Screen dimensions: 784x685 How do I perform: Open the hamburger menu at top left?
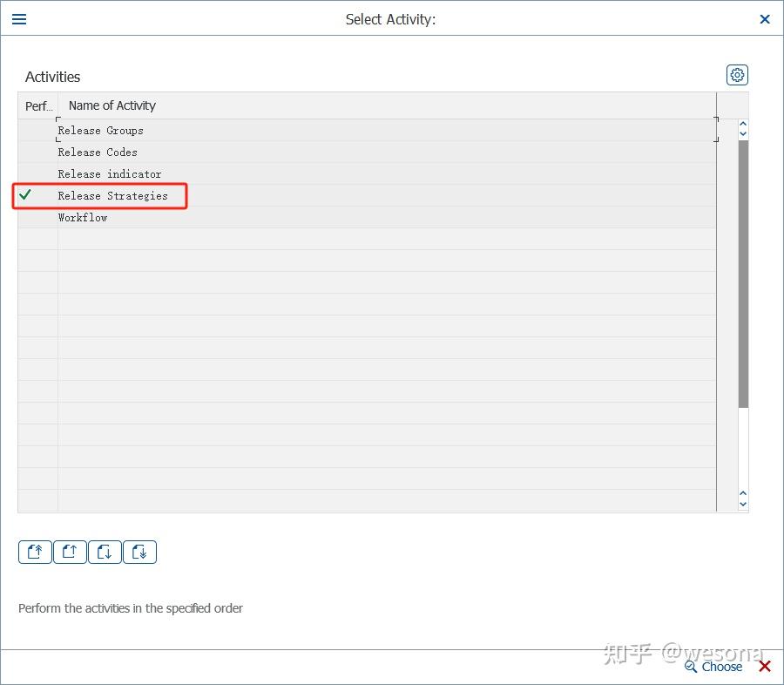[x=18, y=18]
